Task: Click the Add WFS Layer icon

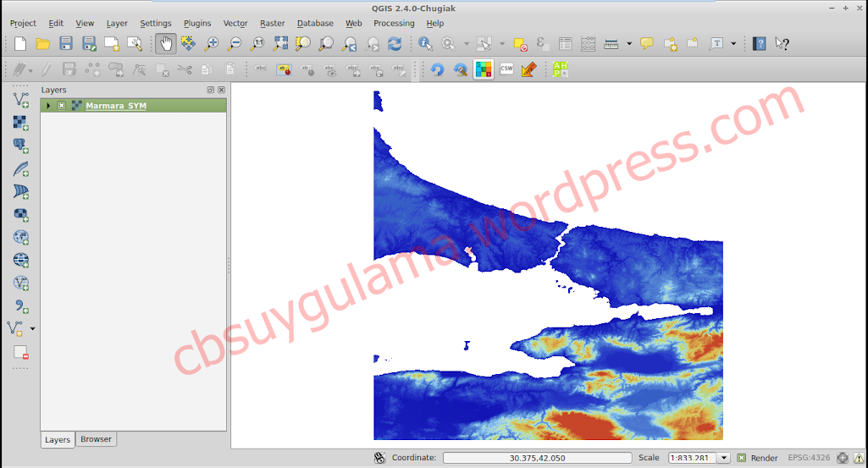Action: [21, 283]
